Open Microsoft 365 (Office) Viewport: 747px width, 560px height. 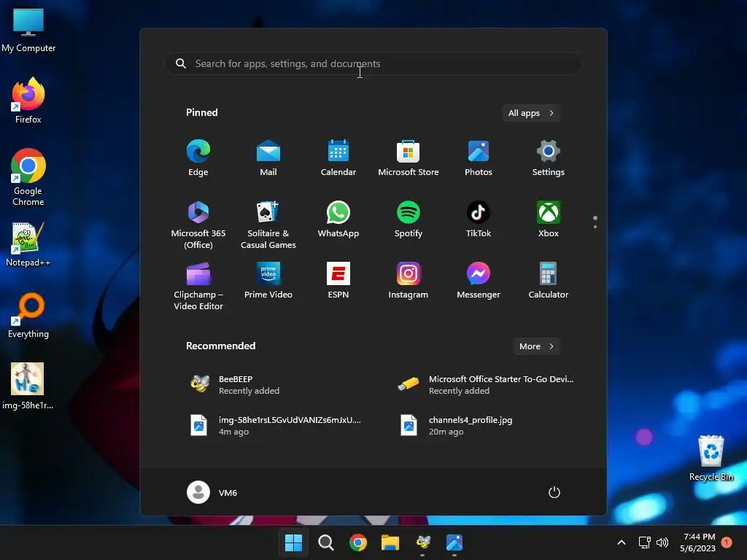pos(198,225)
